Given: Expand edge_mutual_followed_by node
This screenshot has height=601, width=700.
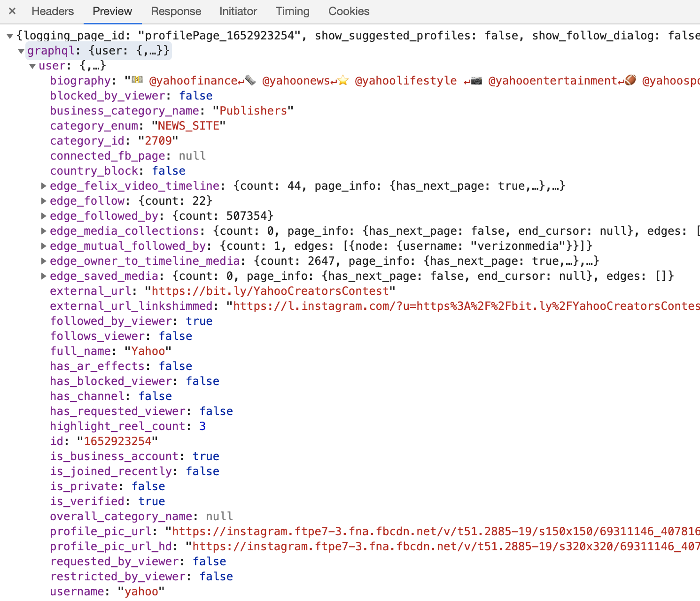Looking at the screenshot, I should coord(44,246).
